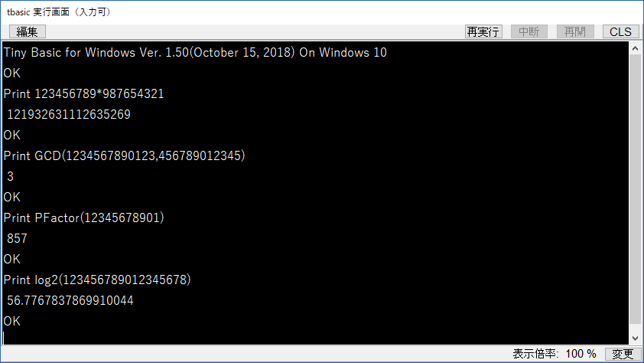Click the multiplication result 121932631112635269
644x363 pixels.
point(69,114)
